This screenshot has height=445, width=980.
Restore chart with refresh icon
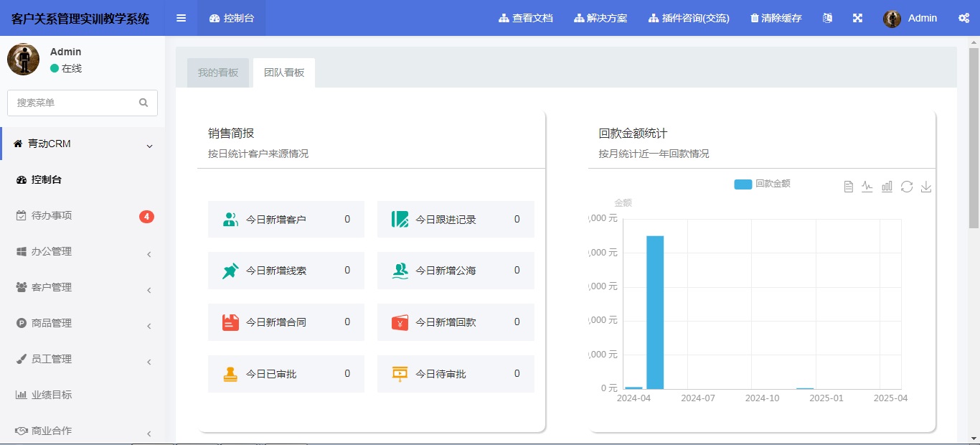click(907, 187)
